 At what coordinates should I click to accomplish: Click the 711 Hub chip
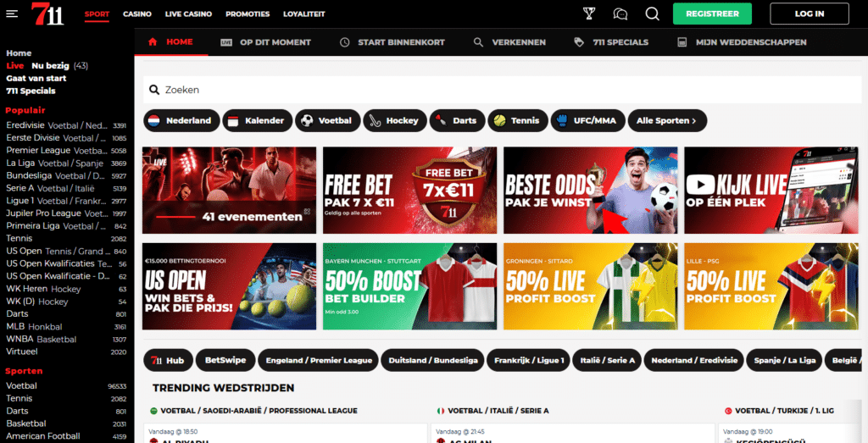point(169,361)
